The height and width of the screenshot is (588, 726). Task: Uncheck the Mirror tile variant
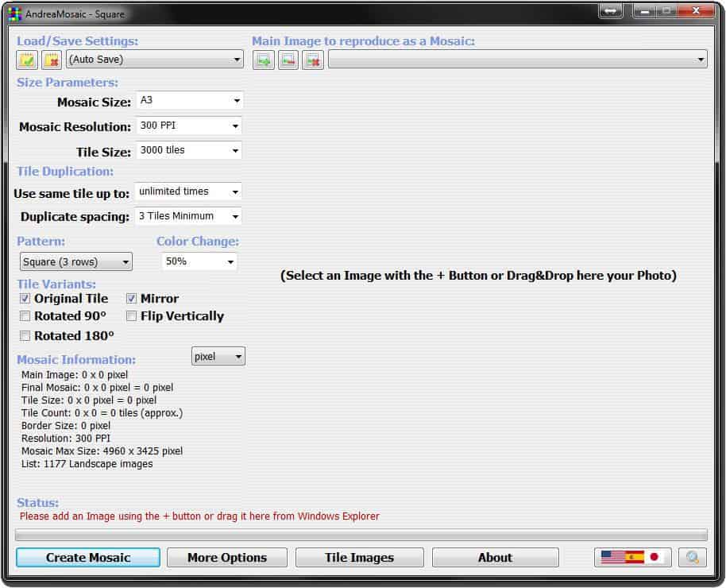[132, 299]
